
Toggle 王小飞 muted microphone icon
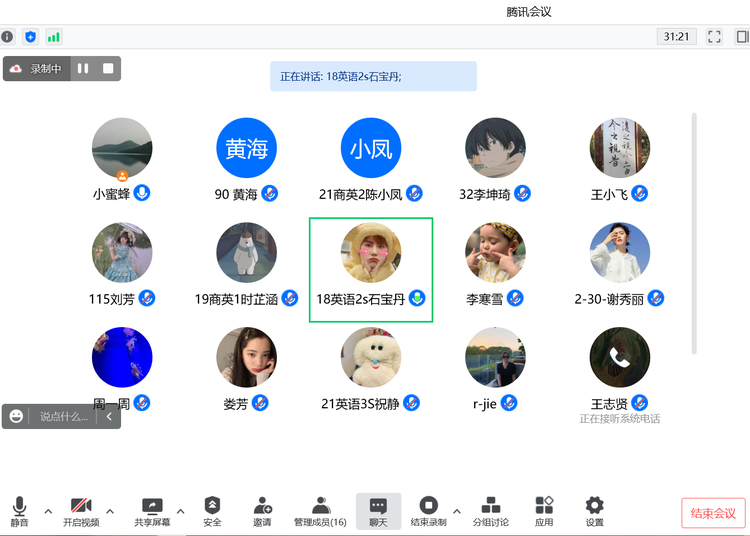point(640,193)
